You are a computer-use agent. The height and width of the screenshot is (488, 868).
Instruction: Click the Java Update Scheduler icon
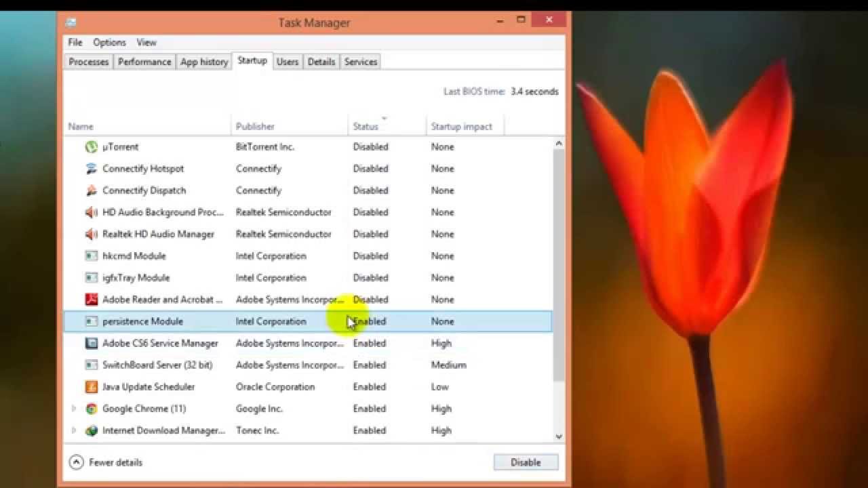point(92,386)
